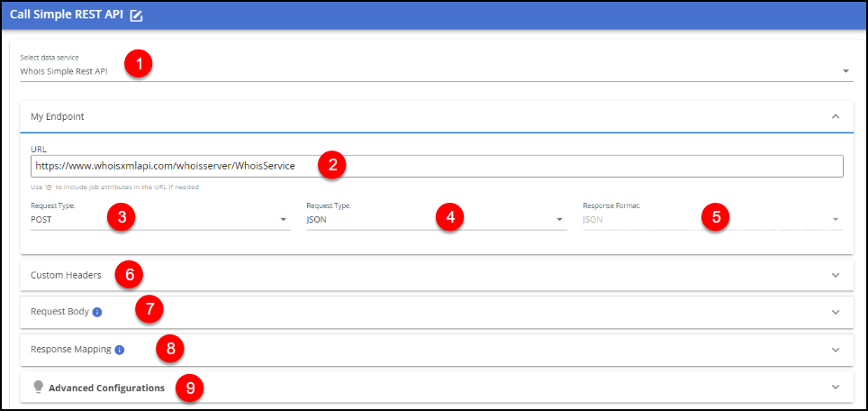Open the Select data service dropdown arrow
The image size is (868, 411).
click(845, 71)
